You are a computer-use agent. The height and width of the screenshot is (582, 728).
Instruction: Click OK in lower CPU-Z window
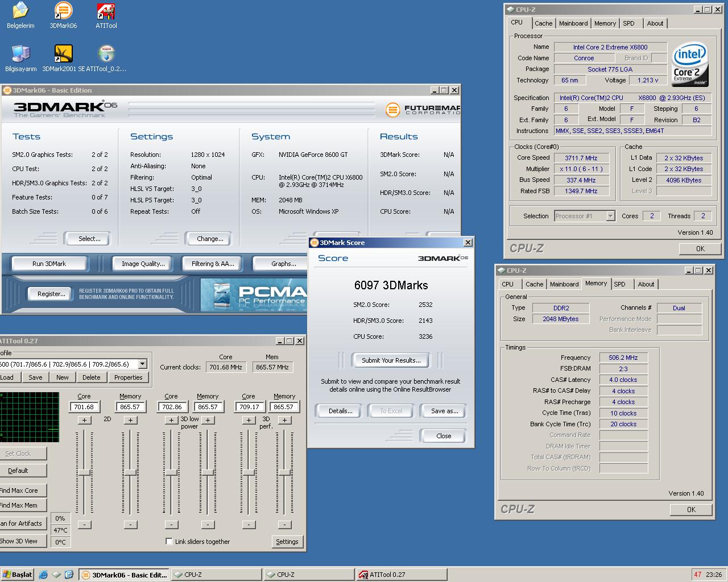(x=691, y=509)
